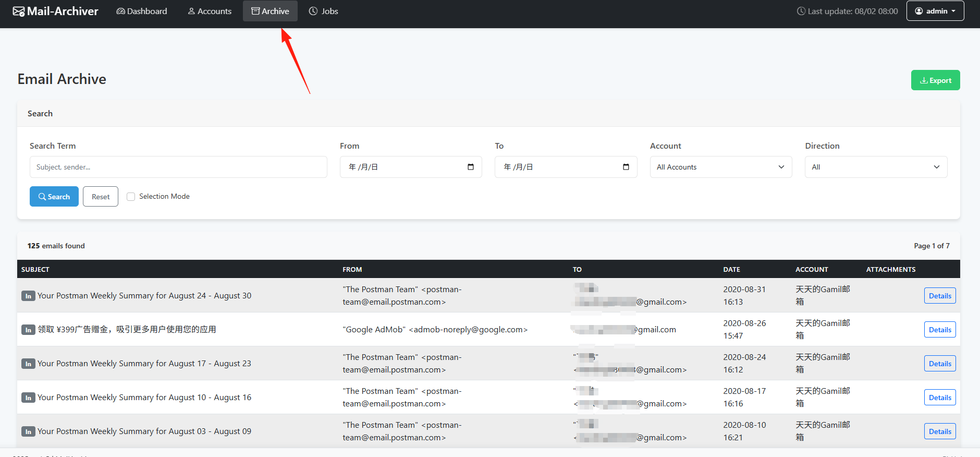Click the date 2020-08-10 16:21
The width and height of the screenshot is (980, 457).
744,431
